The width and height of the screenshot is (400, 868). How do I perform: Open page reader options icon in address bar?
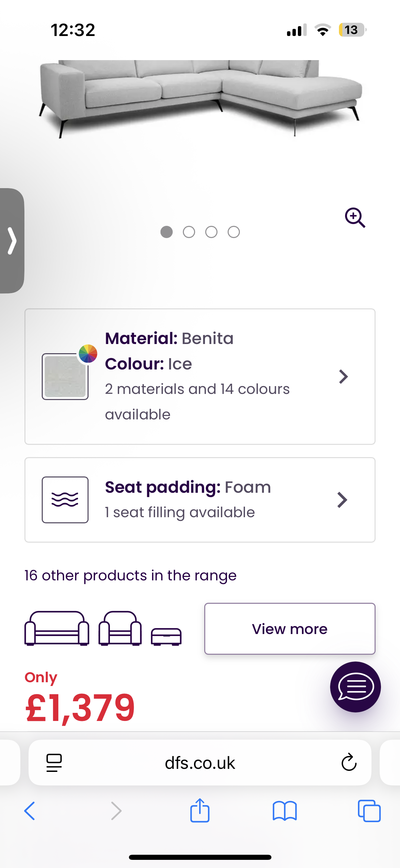pos(54,763)
